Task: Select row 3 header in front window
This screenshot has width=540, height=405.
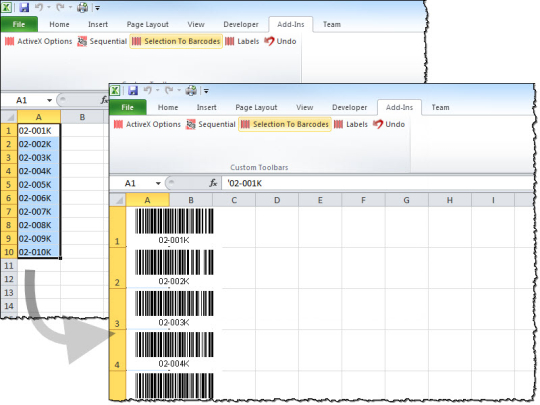Action: tap(117, 309)
